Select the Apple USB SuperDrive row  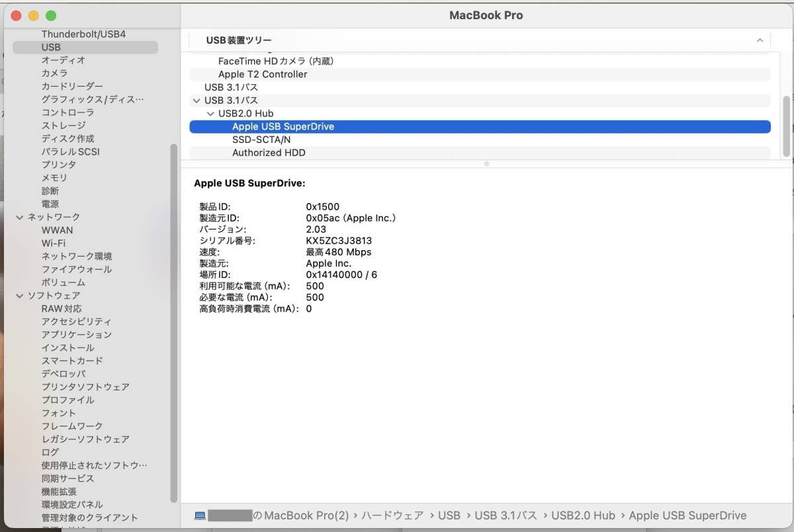point(480,126)
